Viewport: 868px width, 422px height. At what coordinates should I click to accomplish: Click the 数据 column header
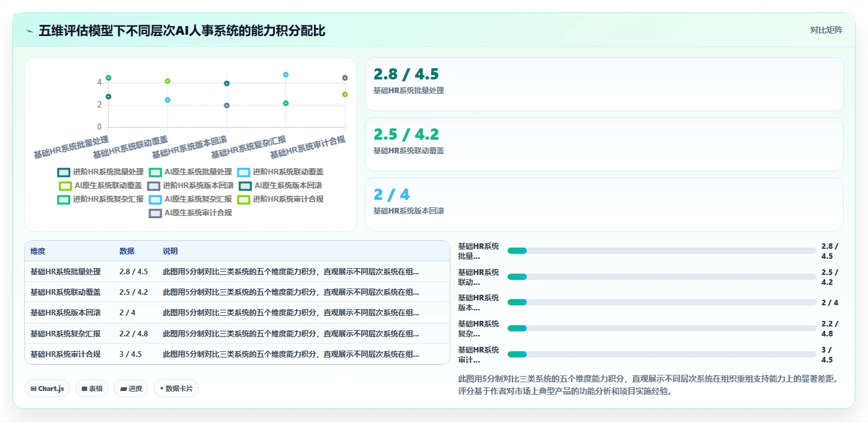click(127, 251)
